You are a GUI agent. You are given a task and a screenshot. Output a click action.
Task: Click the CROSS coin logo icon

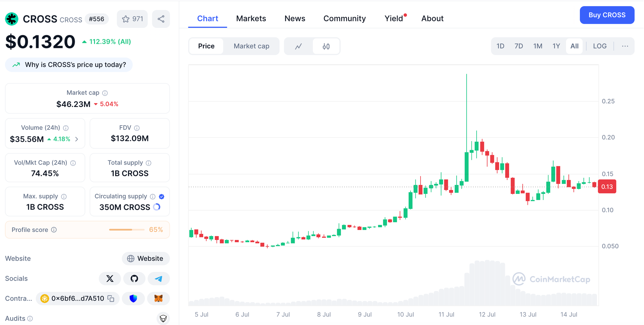click(x=12, y=19)
